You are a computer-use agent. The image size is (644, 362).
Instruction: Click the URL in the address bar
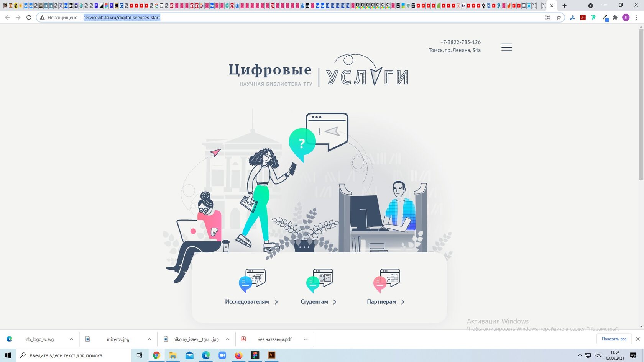122,17
